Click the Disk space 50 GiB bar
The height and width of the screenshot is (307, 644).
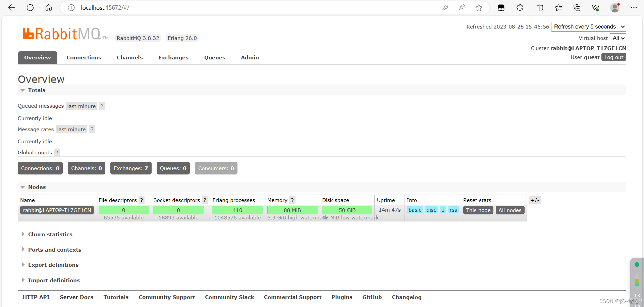(347, 210)
